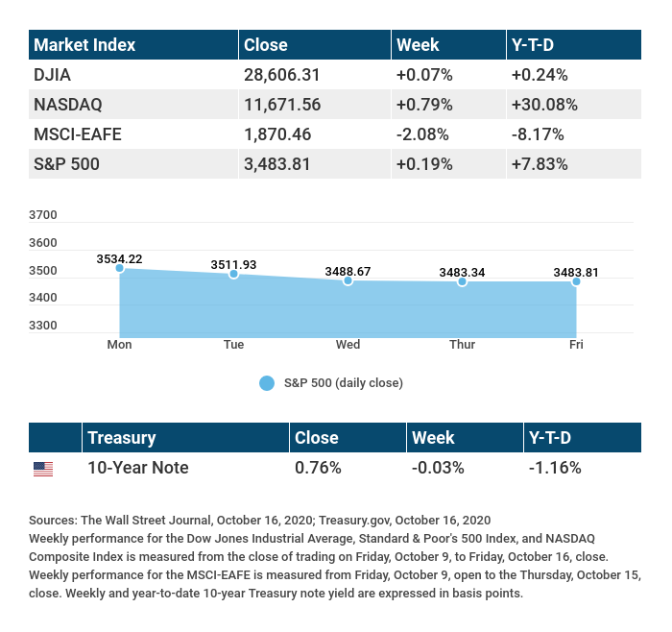The image size is (672, 632).
Task: Click the Treasury column header
Action: point(121,438)
